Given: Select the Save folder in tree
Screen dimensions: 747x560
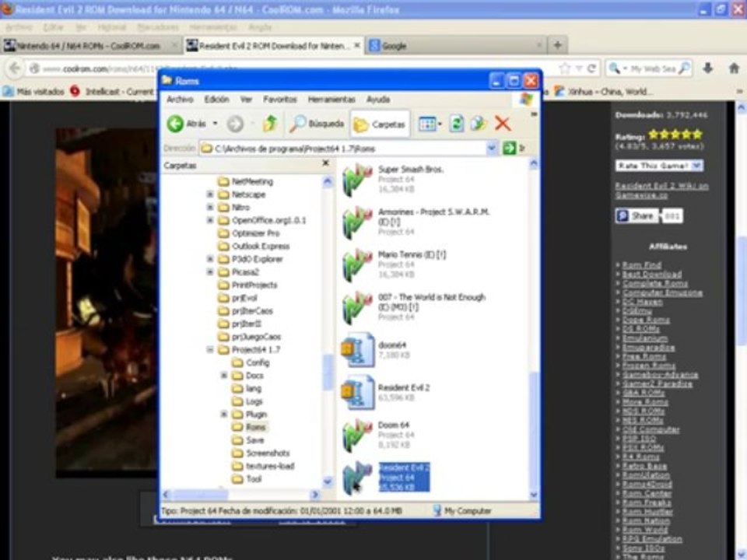Looking at the screenshot, I should (x=248, y=440).
